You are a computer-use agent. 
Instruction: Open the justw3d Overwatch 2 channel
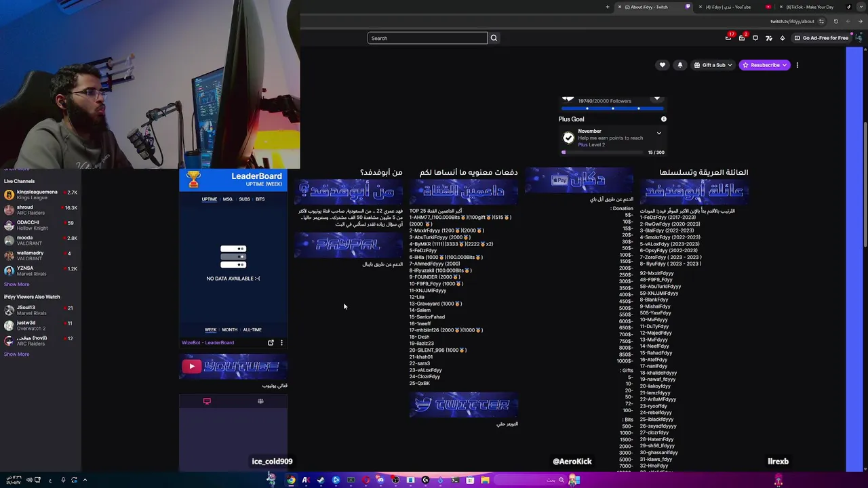click(x=41, y=325)
